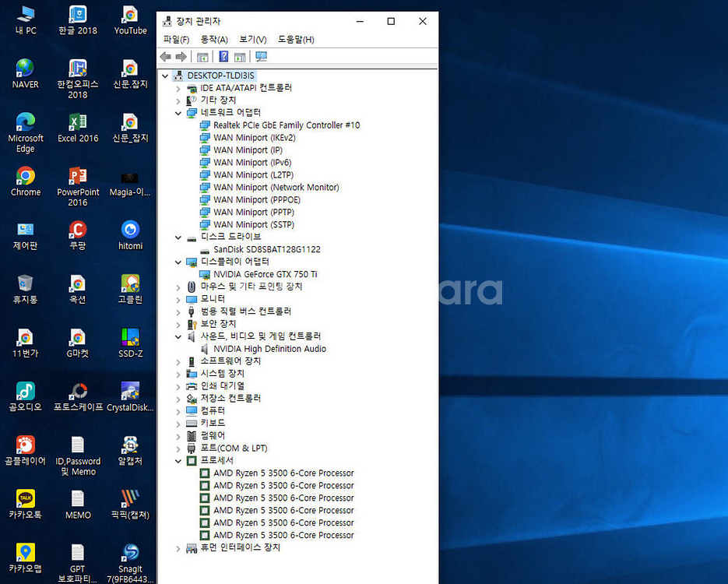Click the CrystalDisk desktop icon
728x584 pixels.
coord(131,397)
